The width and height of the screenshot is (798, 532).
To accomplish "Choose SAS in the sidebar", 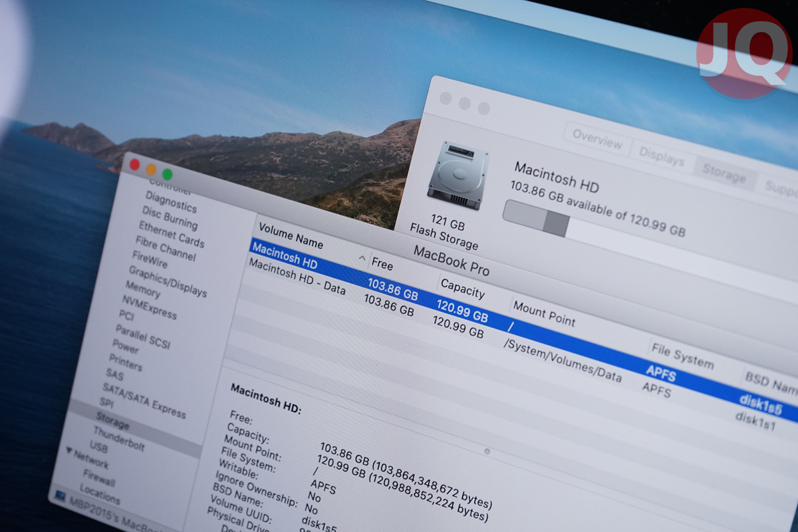I will (114, 375).
